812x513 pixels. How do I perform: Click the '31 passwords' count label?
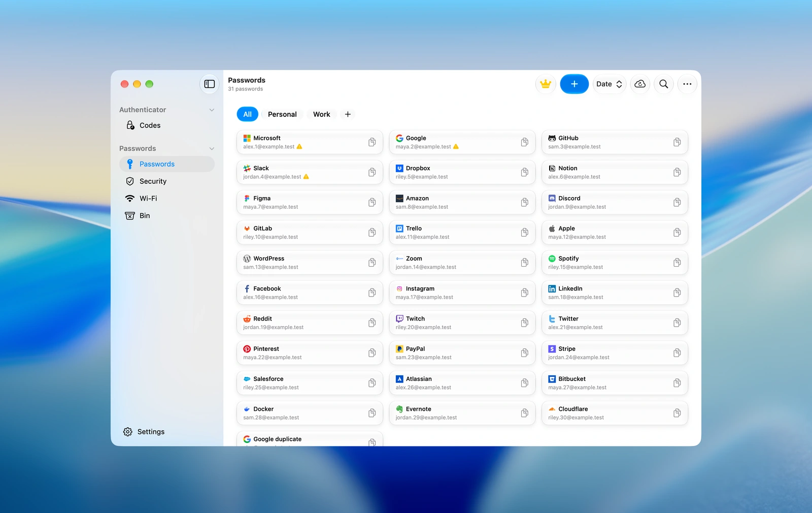click(x=245, y=89)
